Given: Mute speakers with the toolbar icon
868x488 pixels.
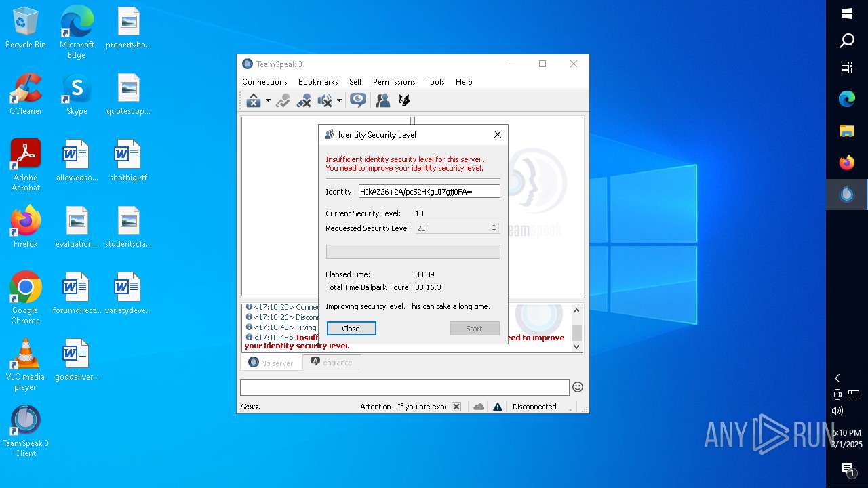Looking at the screenshot, I should point(325,101).
